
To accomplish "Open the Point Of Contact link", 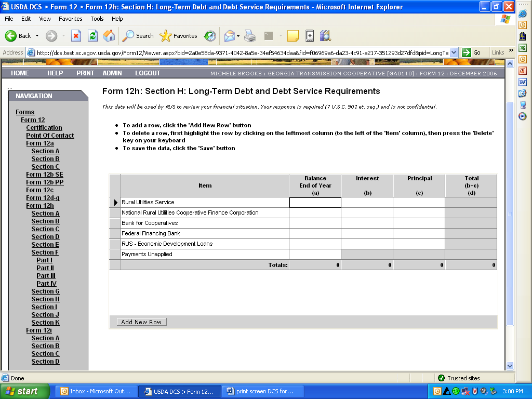I will [x=50, y=136].
